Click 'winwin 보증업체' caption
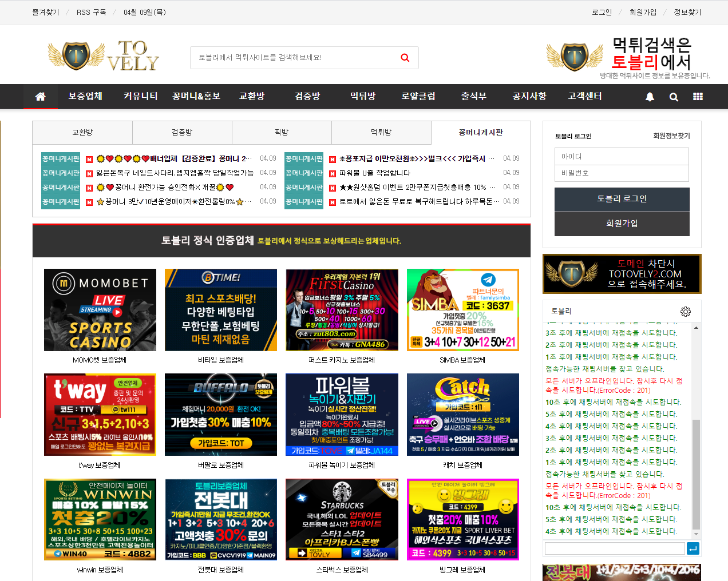The height and width of the screenshot is (581, 728). (x=100, y=570)
